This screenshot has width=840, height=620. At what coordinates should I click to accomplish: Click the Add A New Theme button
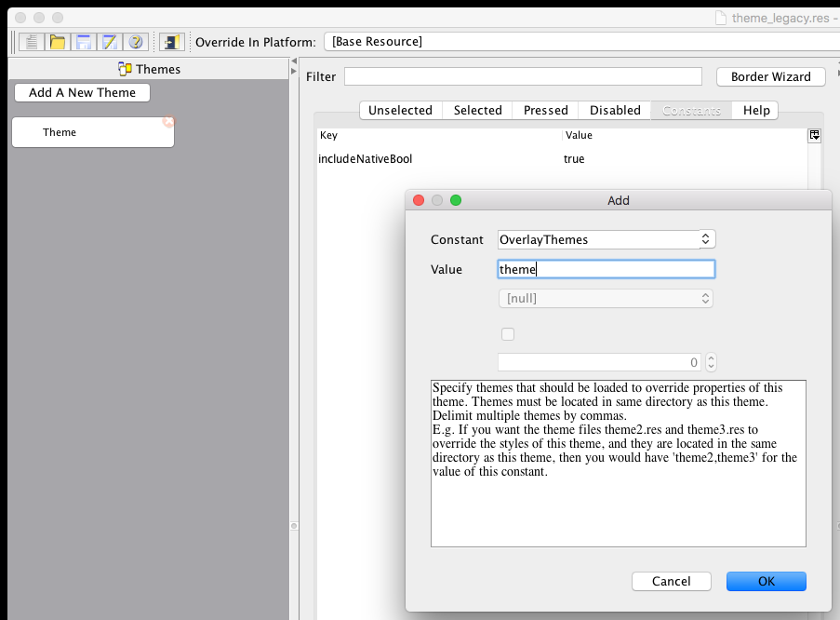[x=81, y=92]
